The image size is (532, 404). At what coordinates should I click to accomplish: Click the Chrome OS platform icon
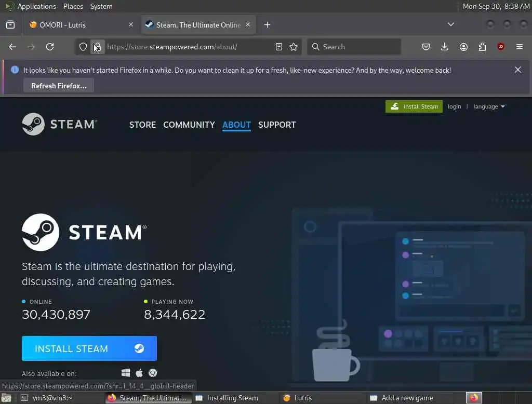pos(153,373)
